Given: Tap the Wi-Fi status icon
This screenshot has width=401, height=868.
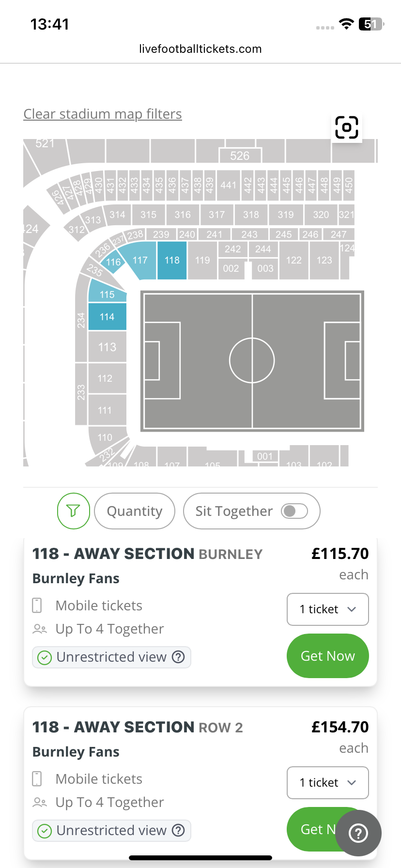Looking at the screenshot, I should click(x=346, y=24).
